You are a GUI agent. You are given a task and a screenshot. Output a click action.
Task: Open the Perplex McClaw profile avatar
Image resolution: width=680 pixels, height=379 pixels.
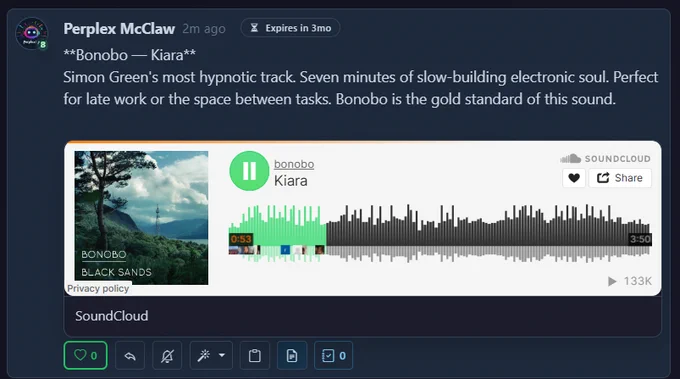click(x=31, y=33)
